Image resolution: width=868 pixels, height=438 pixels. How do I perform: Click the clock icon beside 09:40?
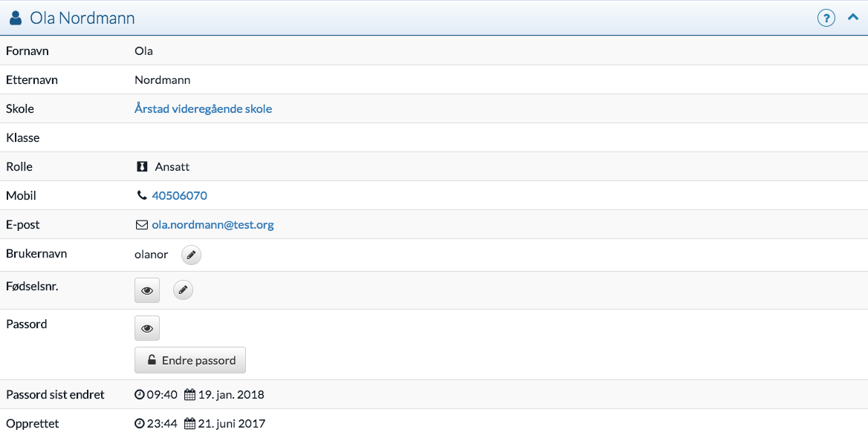coord(139,395)
